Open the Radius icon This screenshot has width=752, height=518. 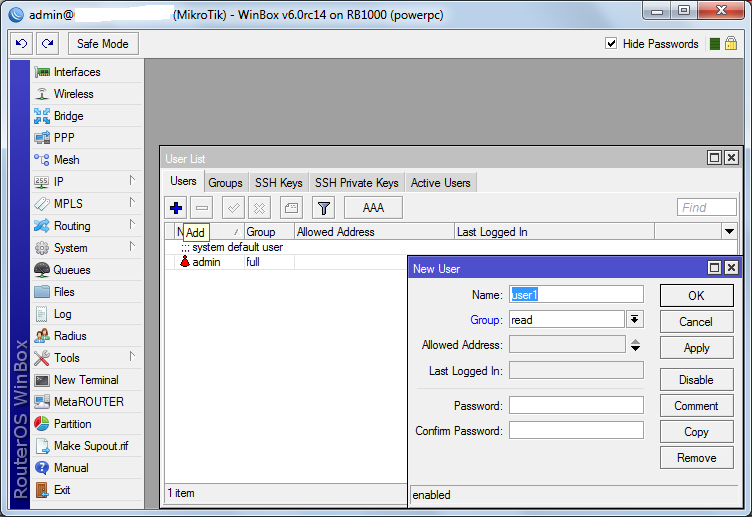pyautogui.click(x=42, y=336)
